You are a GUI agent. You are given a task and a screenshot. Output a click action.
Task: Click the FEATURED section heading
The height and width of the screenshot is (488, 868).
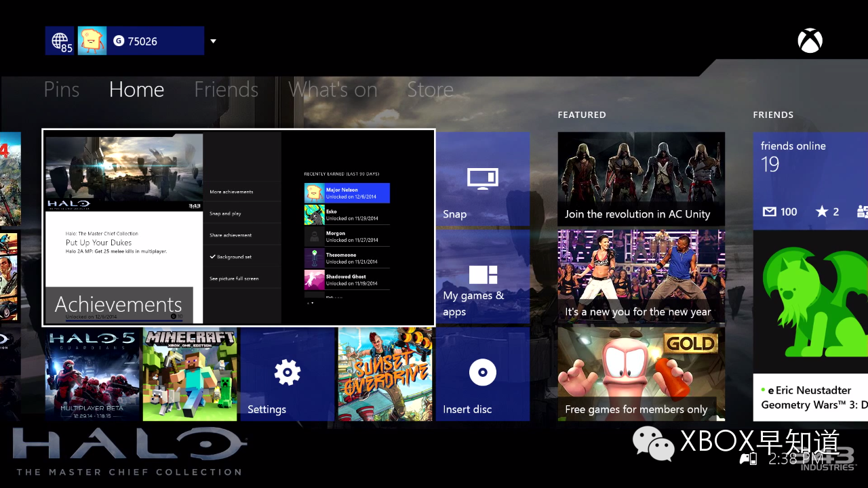tap(582, 115)
